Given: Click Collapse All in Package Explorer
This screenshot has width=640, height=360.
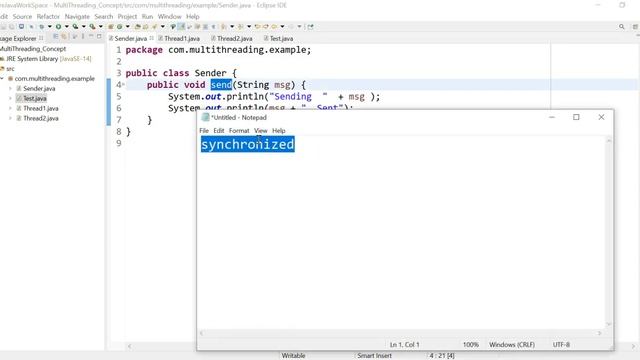Looking at the screenshot, I should (56, 36).
